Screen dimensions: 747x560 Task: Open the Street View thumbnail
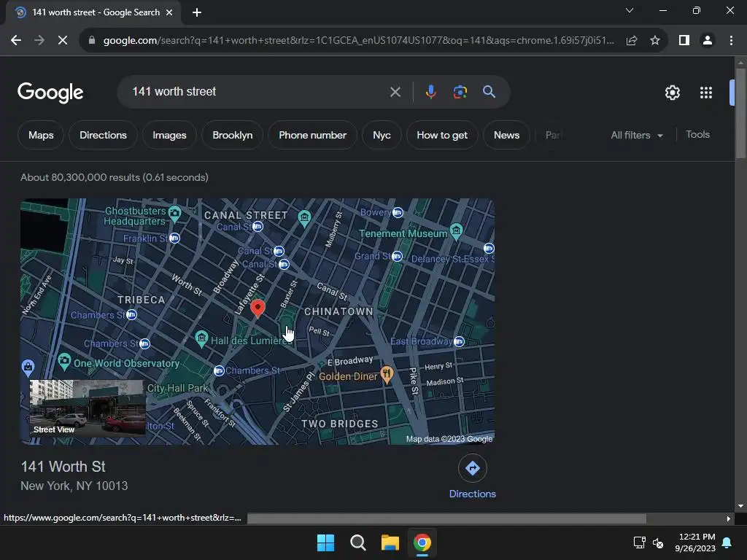point(88,408)
